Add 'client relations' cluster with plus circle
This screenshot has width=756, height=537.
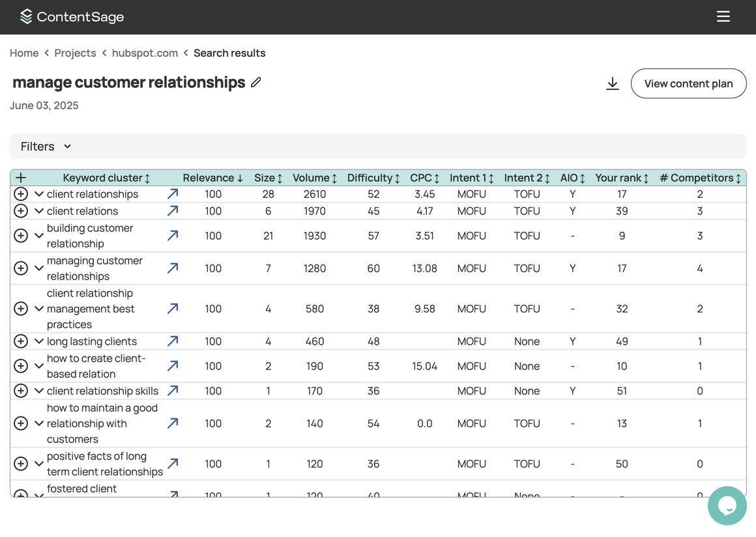pos(21,211)
